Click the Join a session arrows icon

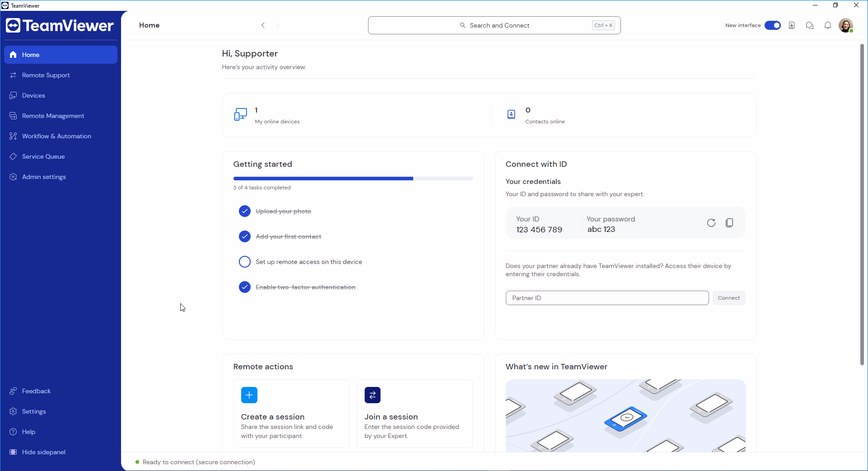(372, 395)
